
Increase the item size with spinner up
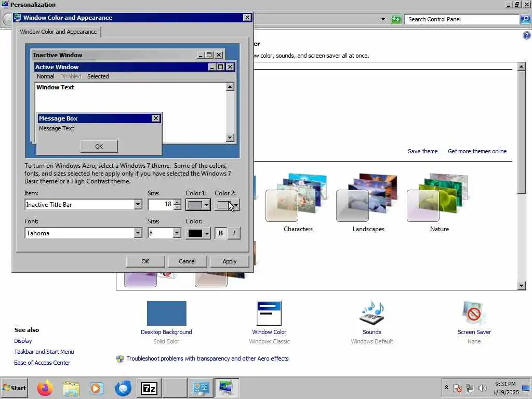(x=177, y=202)
